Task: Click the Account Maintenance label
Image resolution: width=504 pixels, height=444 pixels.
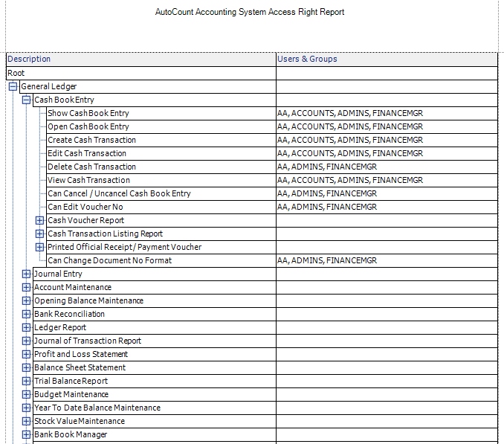Action: click(73, 287)
